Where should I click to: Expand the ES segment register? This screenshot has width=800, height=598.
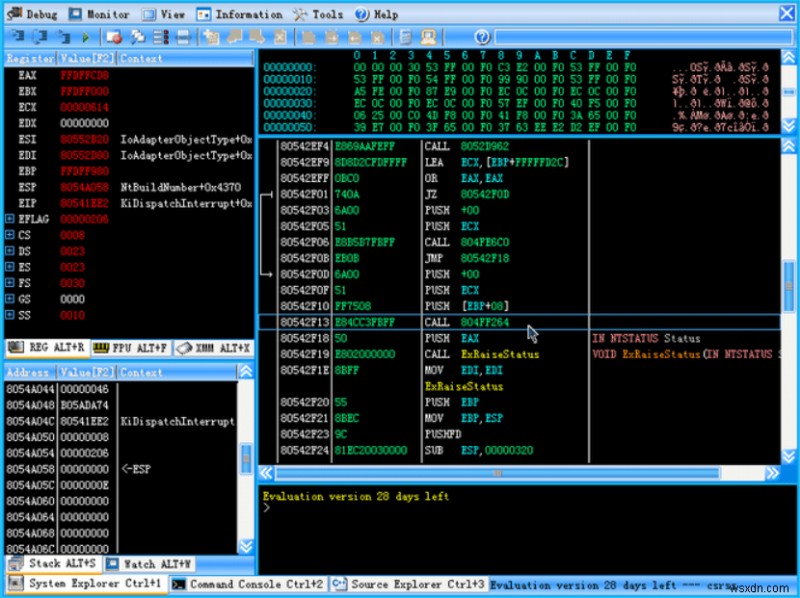point(10,266)
